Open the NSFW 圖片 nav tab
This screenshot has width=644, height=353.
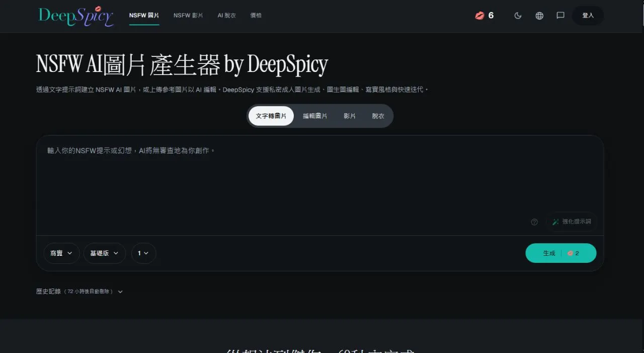pyautogui.click(x=144, y=16)
